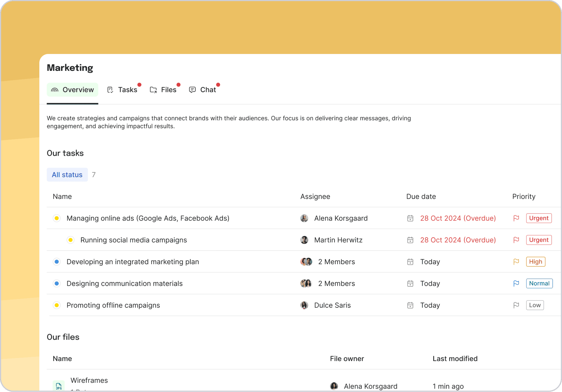Open the All status filter dropdown
Screen dimensions: 562x392
pyautogui.click(x=67, y=175)
